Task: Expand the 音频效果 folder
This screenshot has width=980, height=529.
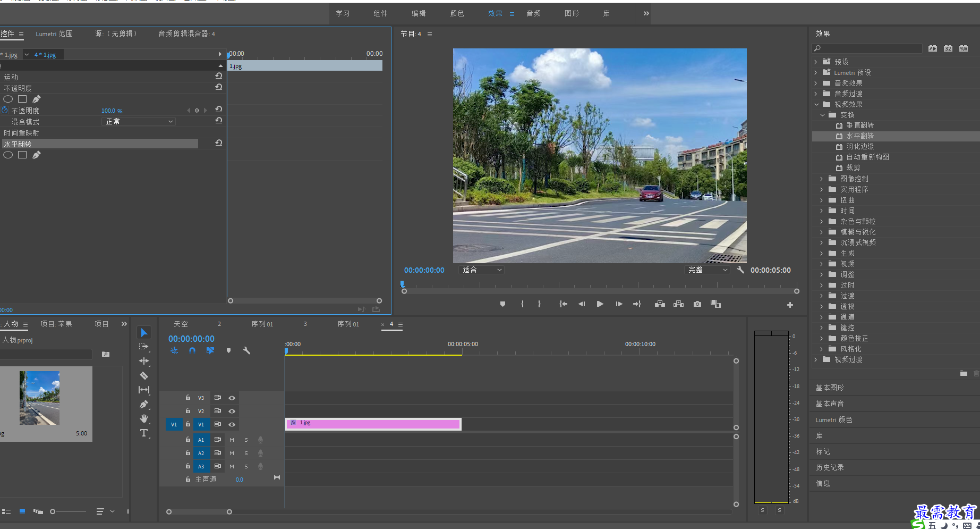Action: 816,83
